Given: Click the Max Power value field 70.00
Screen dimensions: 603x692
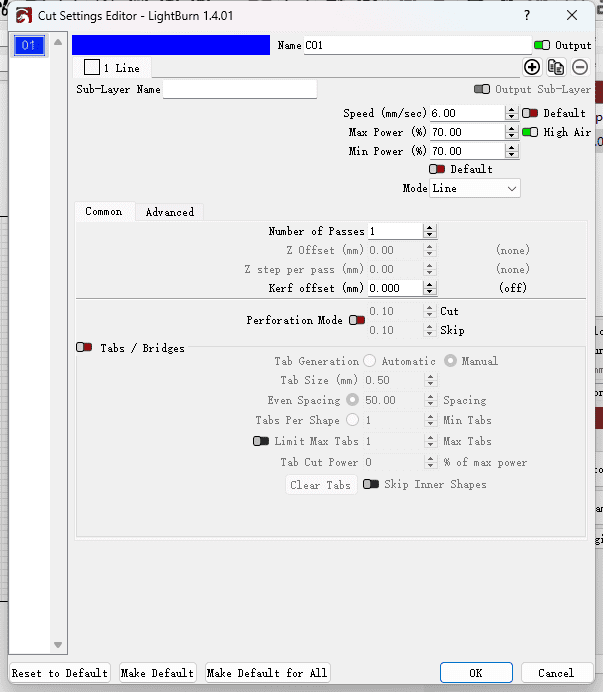Looking at the screenshot, I should tap(467, 132).
